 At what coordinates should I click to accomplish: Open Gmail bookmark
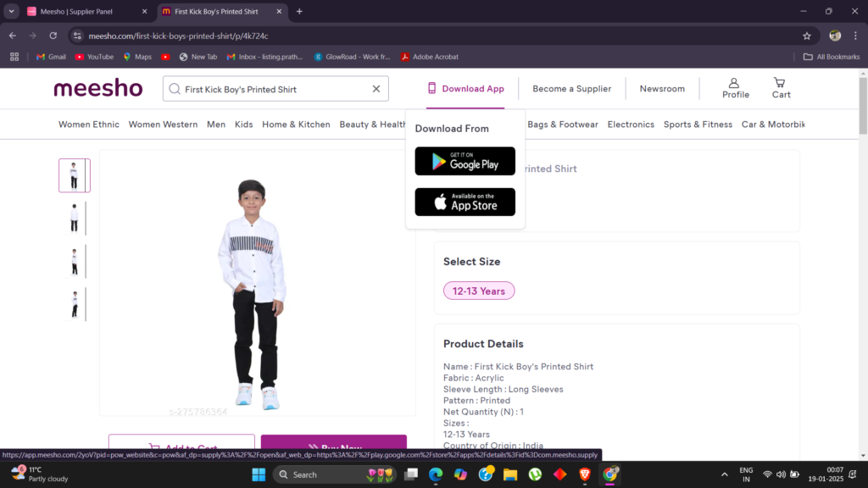pos(51,57)
